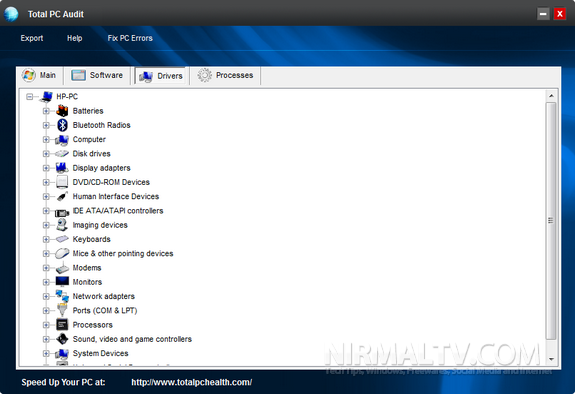Click the DVD/CD-ROM Devices icon
This screenshot has height=394, width=575.
(x=62, y=182)
